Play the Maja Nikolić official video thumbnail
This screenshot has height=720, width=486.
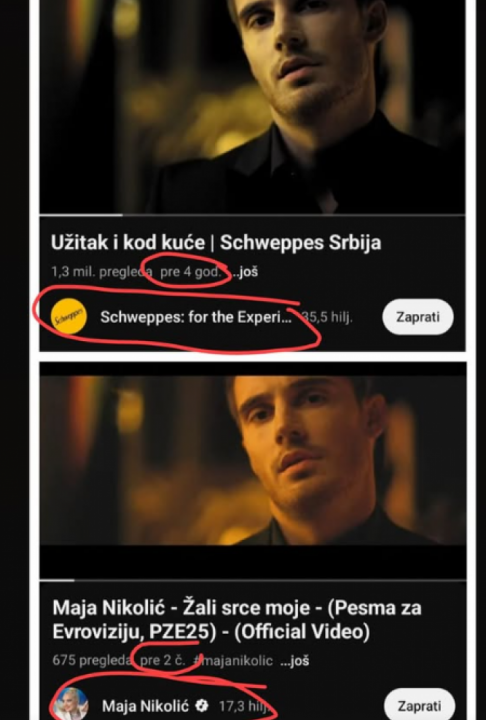tap(253, 471)
